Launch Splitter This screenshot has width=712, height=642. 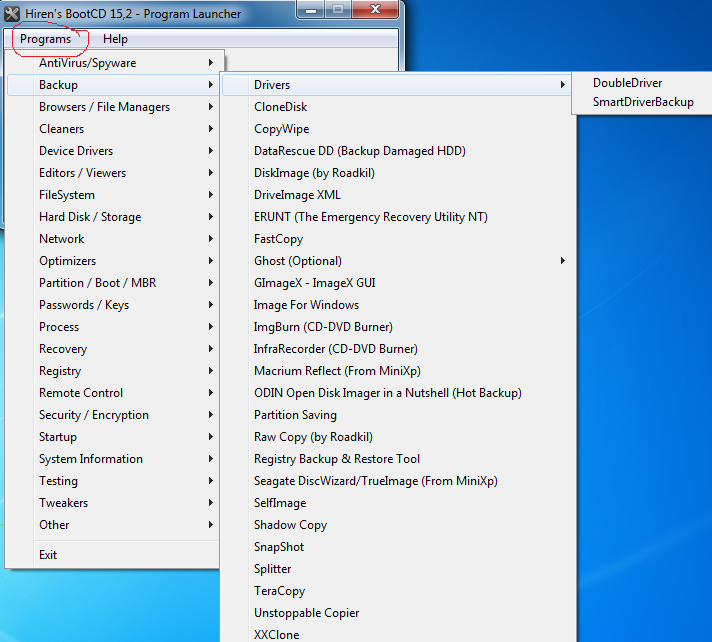point(397,569)
